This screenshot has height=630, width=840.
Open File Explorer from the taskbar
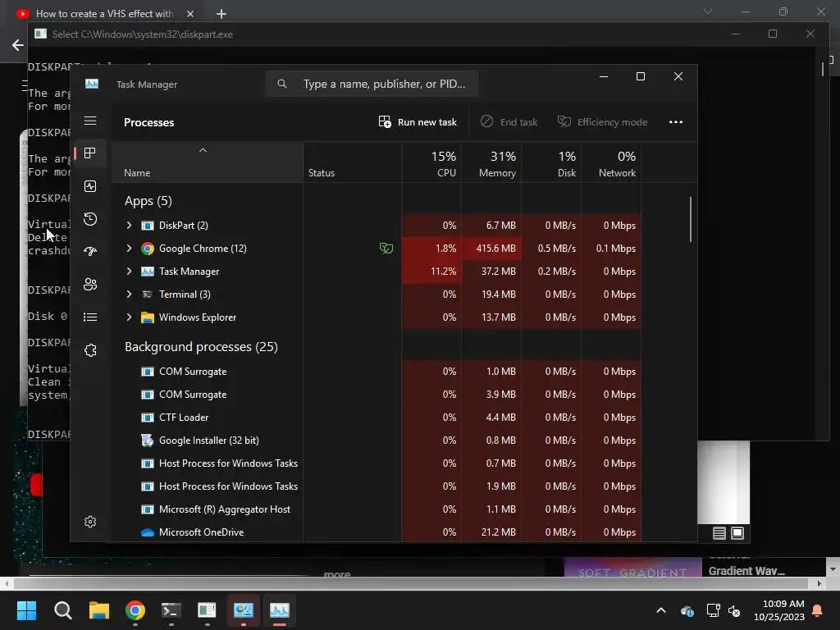click(x=99, y=610)
